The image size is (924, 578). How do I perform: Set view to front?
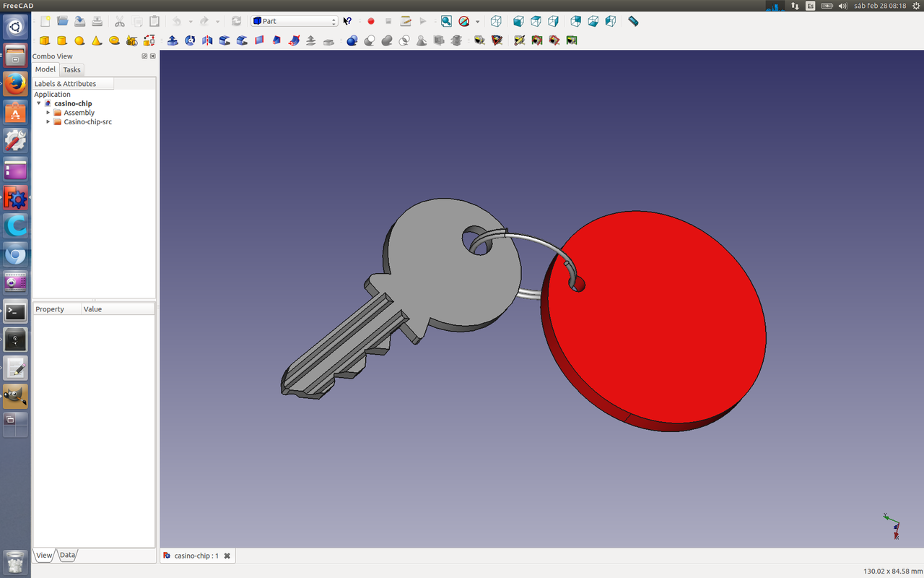[518, 21]
